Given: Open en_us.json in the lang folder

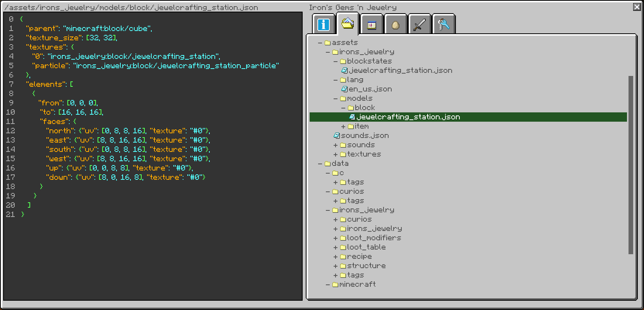Looking at the screenshot, I should pos(370,89).
